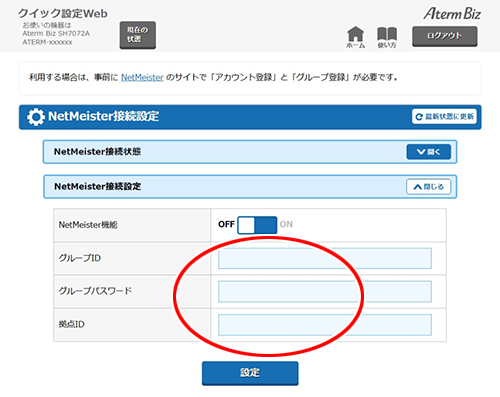Select the ATERM-xxxxxx device name text
Screen dimensions: 500x397
tap(47, 42)
